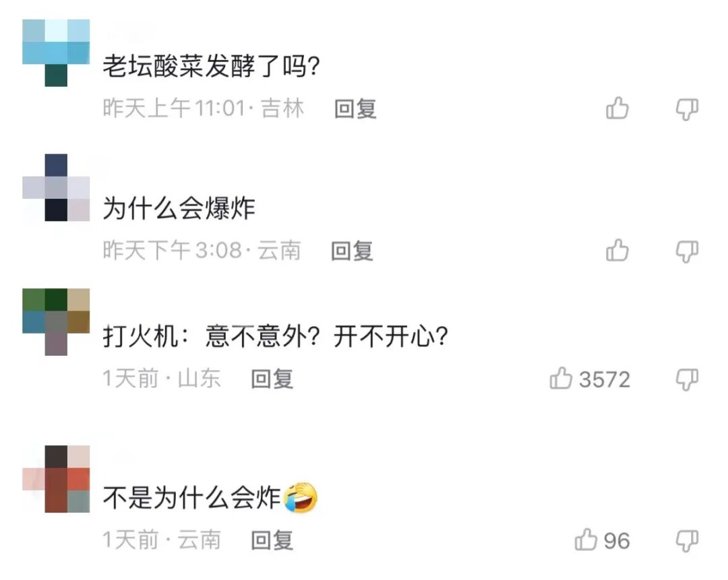Open the avatar beside 为什么会爆炸
Image resolution: width=728 pixels, height=580 pixels.
[x=56, y=187]
